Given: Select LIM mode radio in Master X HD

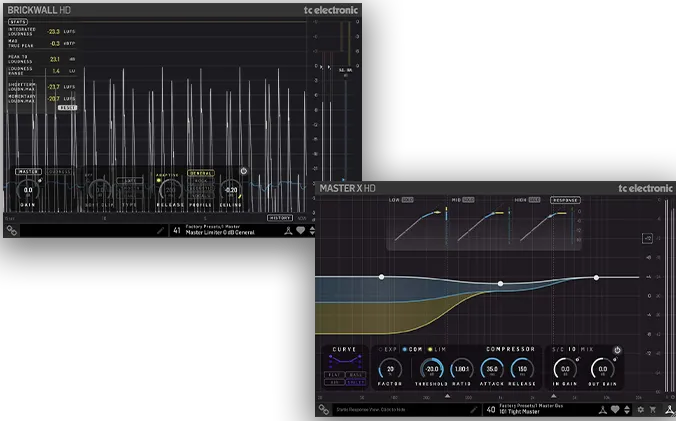Looking at the screenshot, I should 430,349.
